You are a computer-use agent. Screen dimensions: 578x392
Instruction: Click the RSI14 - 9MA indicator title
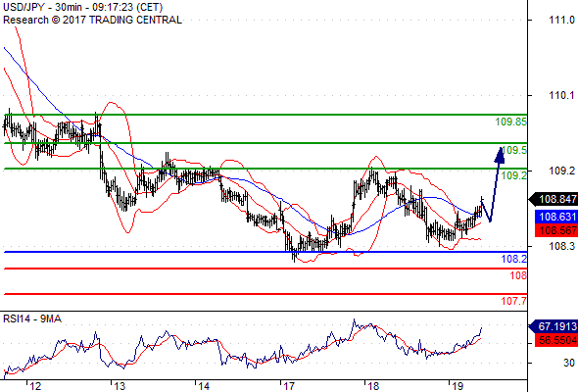coord(32,318)
